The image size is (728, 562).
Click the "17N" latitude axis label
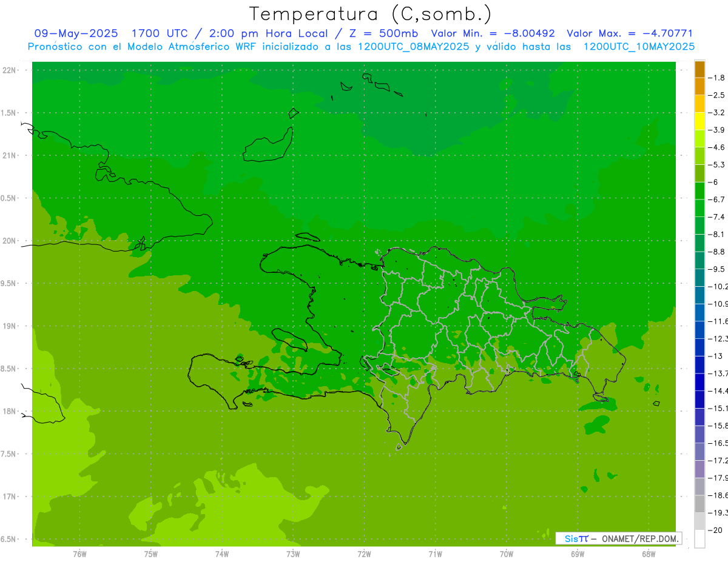click(9, 497)
